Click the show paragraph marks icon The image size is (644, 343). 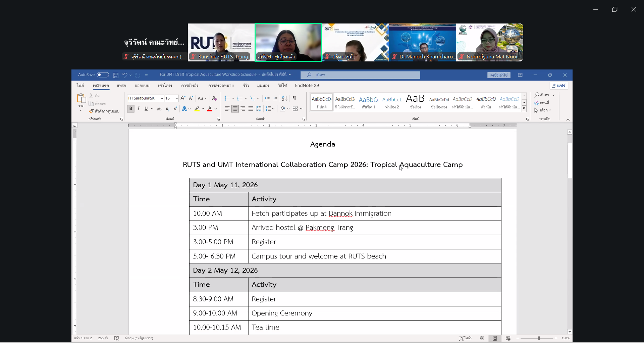pos(294,98)
